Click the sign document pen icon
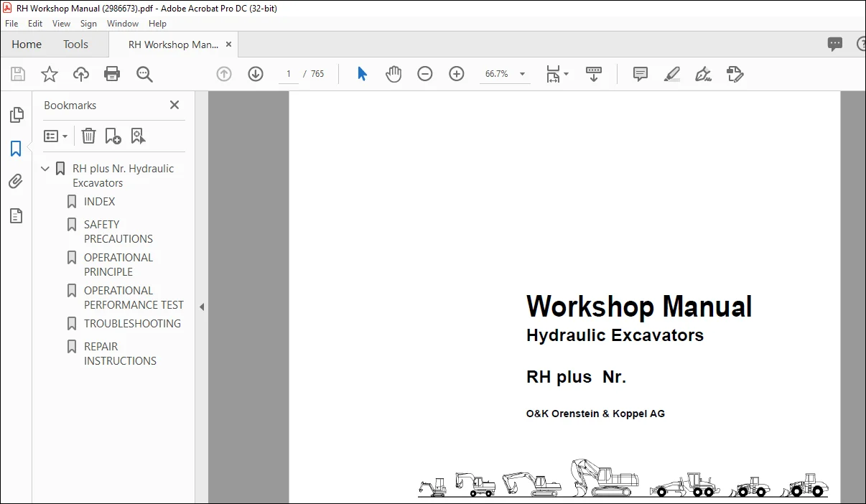This screenshot has height=504, width=866. [704, 74]
